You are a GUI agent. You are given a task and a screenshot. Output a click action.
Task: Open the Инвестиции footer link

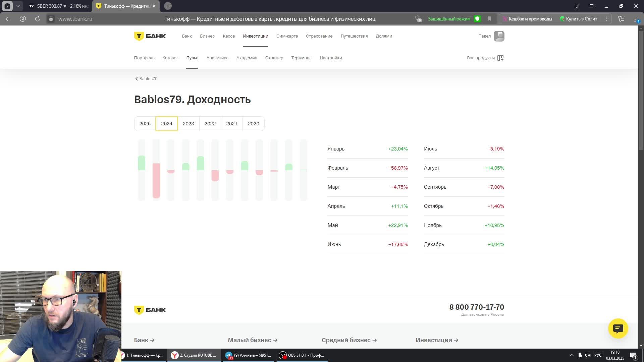[x=437, y=340]
